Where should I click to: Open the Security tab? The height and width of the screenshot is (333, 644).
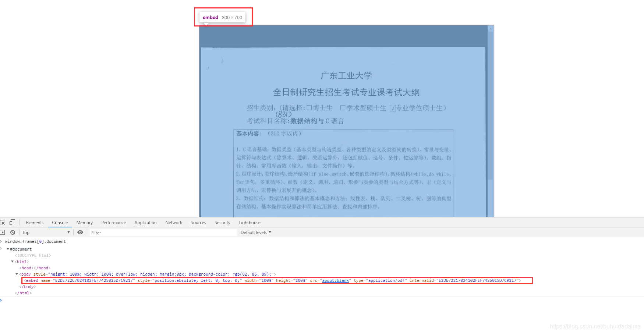(222, 223)
